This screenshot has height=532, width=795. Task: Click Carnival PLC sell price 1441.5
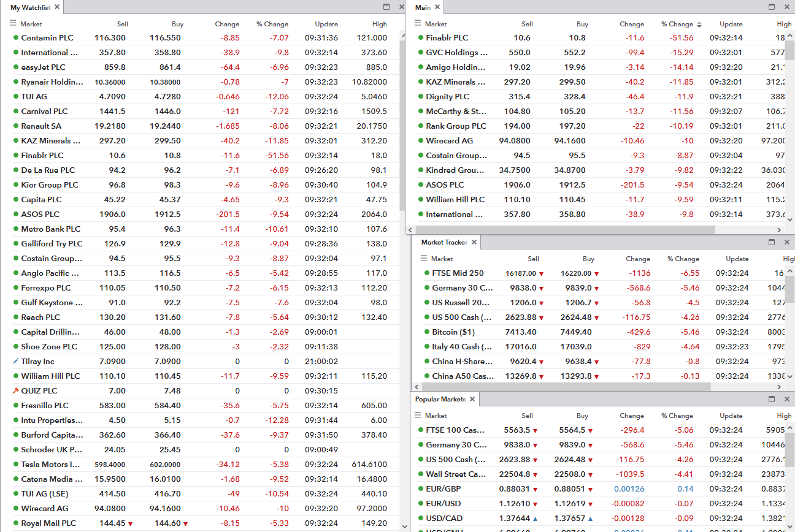[x=113, y=112]
